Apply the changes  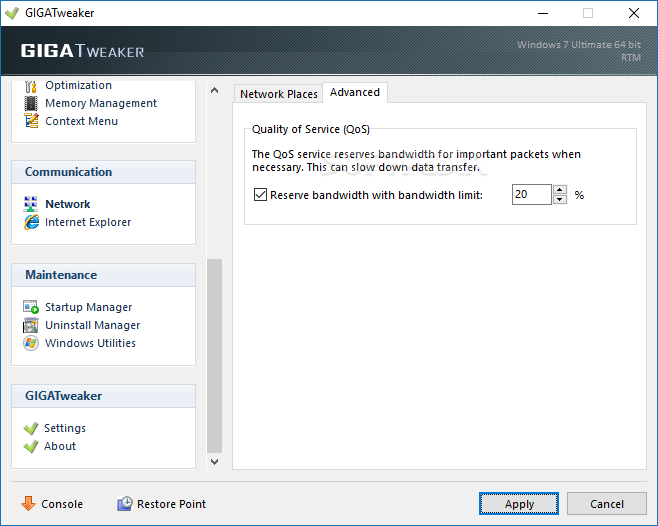tap(519, 504)
